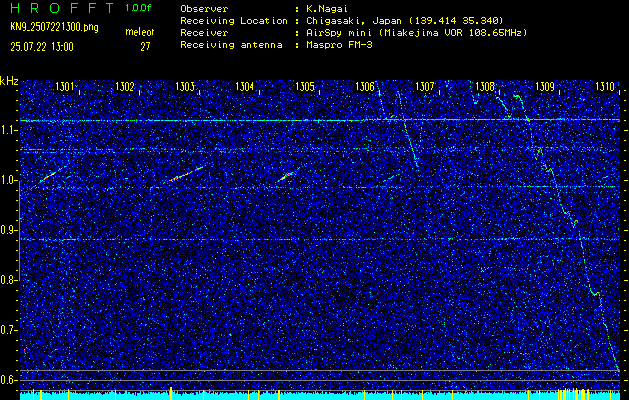
Task: Select the observer name K.Nagai
Action: coord(327,9)
